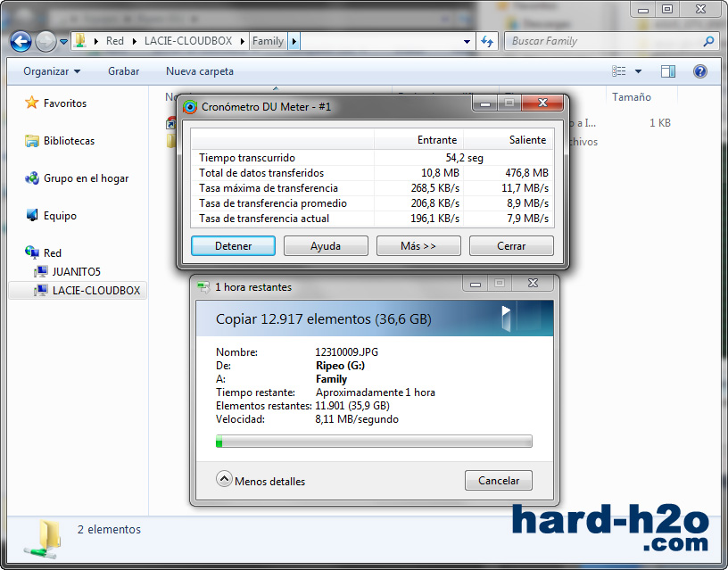Expand the address bar history dropdown

[468, 41]
